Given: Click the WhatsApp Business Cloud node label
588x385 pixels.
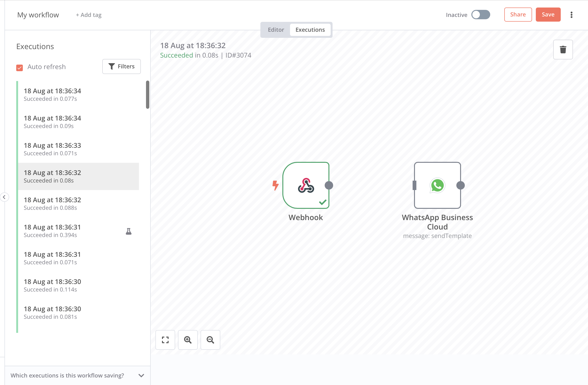Looking at the screenshot, I should click(x=437, y=222).
